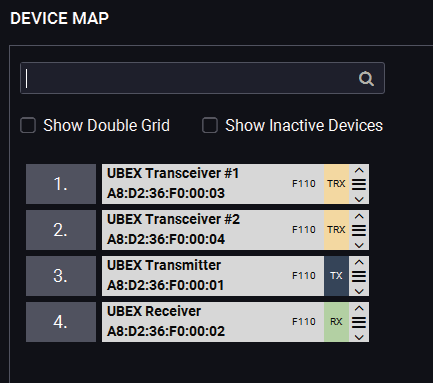The image size is (433, 383).
Task: Click the yellow TRX badge of Transceiver #2
Action: tap(336, 230)
